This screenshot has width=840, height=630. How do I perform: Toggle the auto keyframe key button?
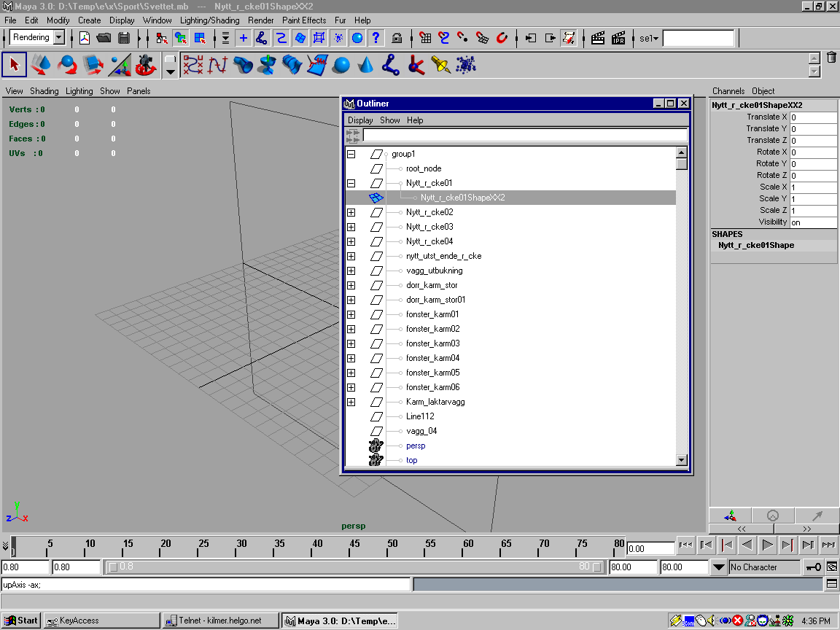pyautogui.click(x=813, y=567)
